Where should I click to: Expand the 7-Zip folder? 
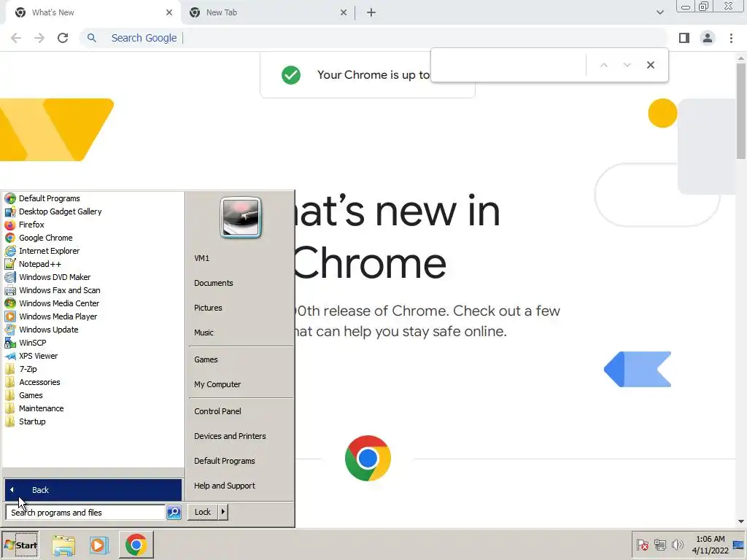pos(28,369)
